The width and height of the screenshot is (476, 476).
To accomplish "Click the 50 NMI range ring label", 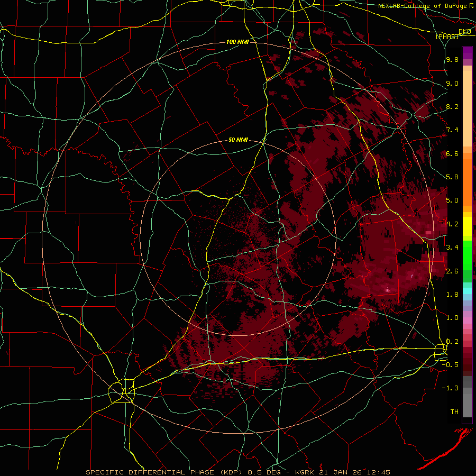I will [238, 140].
